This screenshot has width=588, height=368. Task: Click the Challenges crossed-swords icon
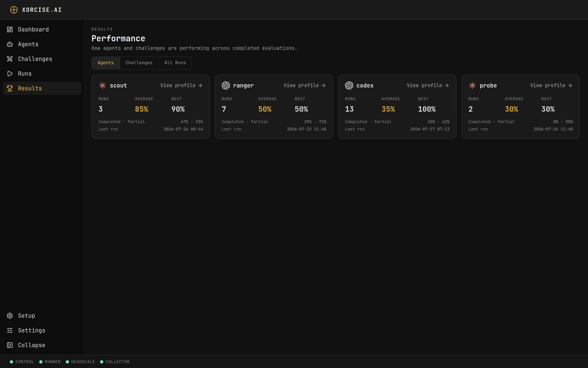coord(10,59)
